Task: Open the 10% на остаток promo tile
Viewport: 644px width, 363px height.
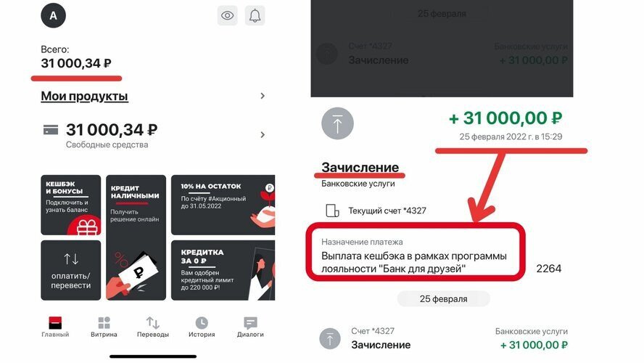Action: 223,205
